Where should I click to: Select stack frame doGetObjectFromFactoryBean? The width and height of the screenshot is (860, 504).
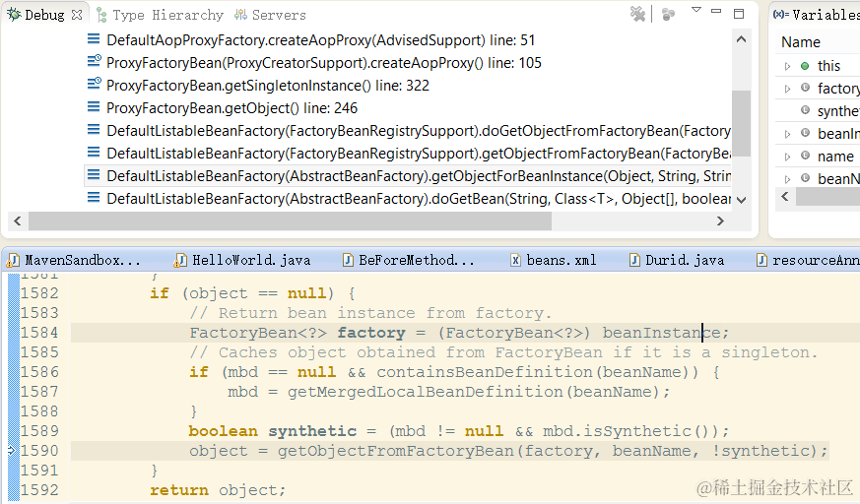[x=418, y=131]
